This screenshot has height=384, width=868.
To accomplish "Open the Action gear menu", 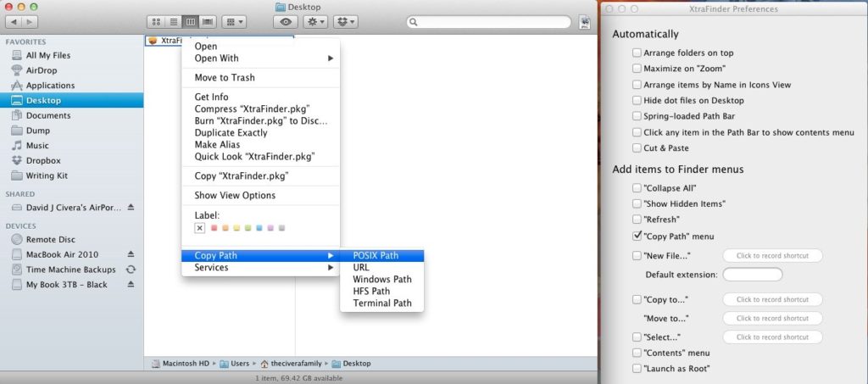I will click(x=316, y=22).
